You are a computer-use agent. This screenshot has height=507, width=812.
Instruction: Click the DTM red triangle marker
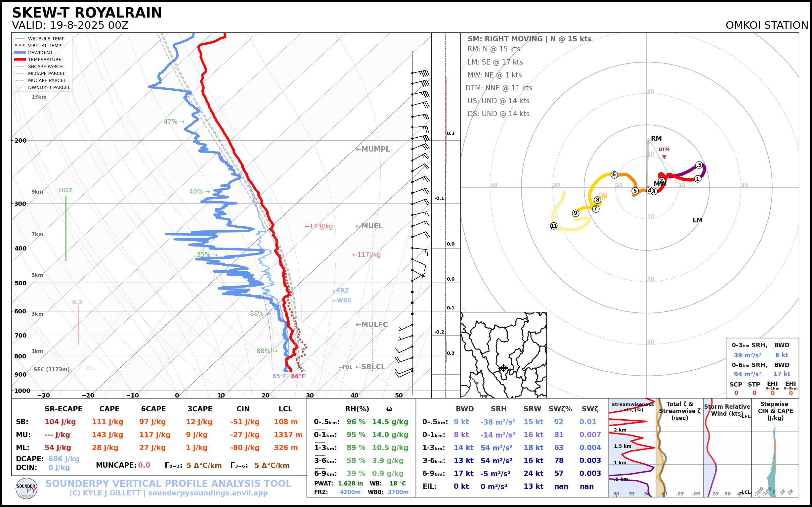click(664, 157)
